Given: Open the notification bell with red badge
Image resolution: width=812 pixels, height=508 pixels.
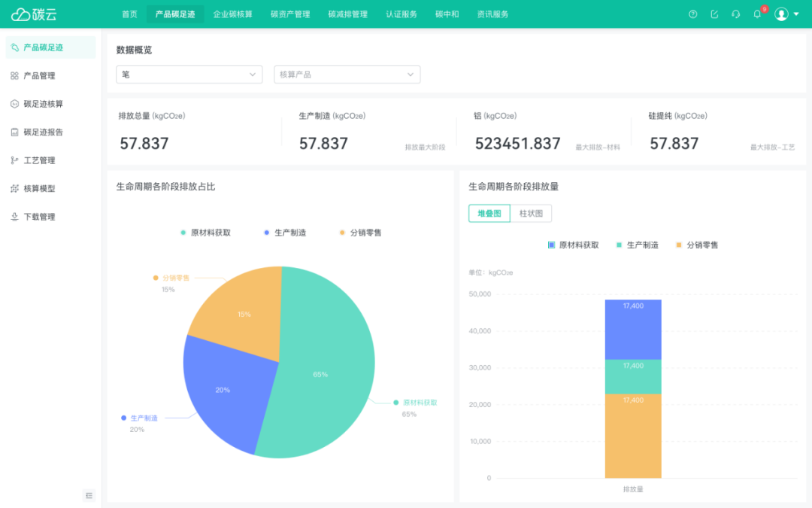Looking at the screenshot, I should coord(757,14).
